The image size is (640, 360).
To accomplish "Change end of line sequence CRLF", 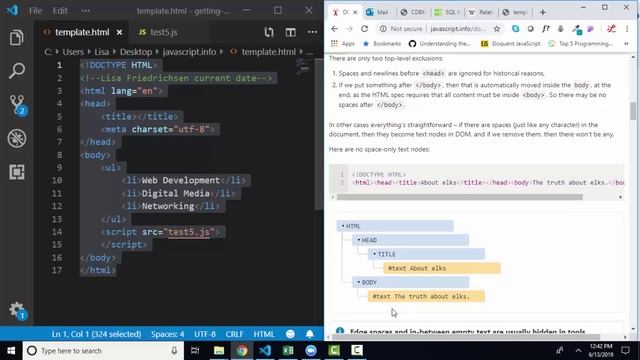I will click(x=234, y=334).
